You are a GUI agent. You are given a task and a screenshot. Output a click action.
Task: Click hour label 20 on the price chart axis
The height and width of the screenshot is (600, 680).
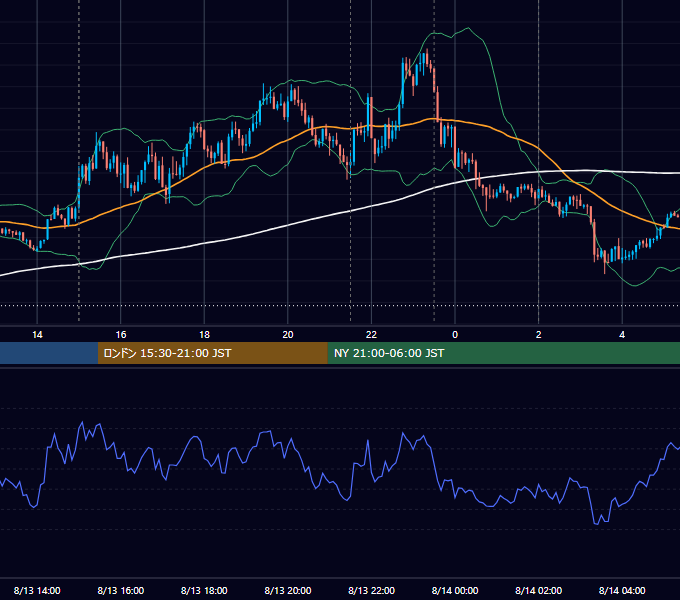(x=288, y=334)
